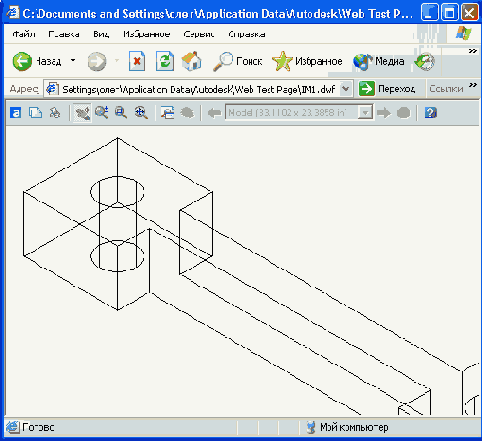Open the Back button history dropdown arrow
Screen dimensions: 482x441
[x=73, y=61]
